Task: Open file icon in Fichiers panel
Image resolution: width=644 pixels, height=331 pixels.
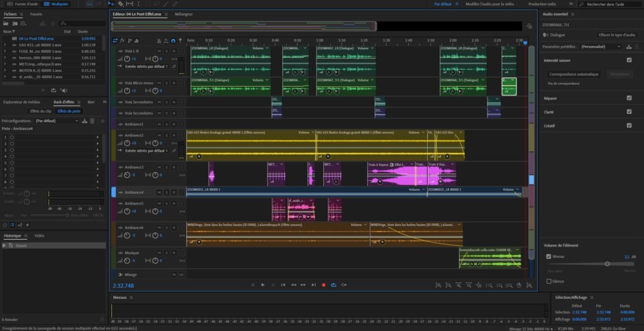Action: click(x=6, y=23)
